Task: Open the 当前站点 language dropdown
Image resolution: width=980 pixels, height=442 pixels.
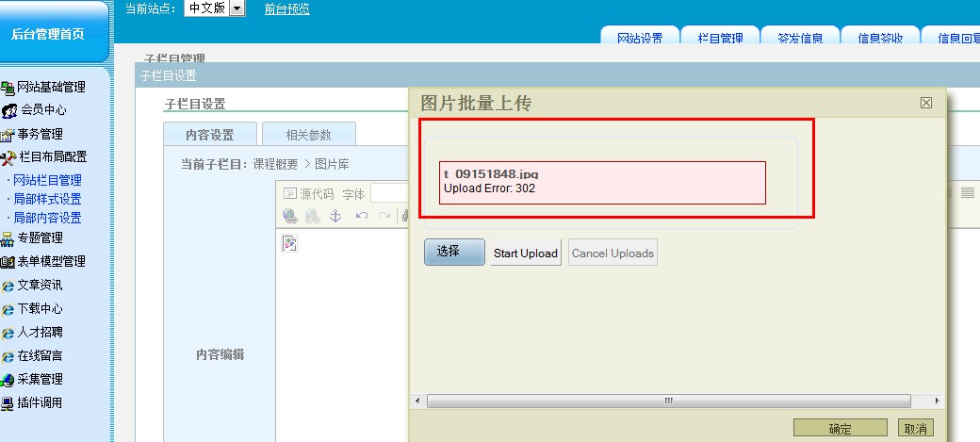Action: (x=237, y=8)
